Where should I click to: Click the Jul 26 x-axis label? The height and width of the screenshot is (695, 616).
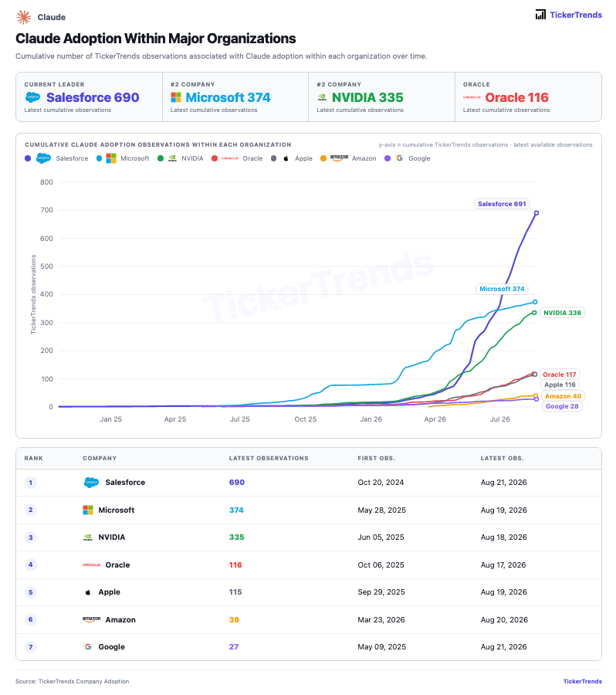(500, 419)
